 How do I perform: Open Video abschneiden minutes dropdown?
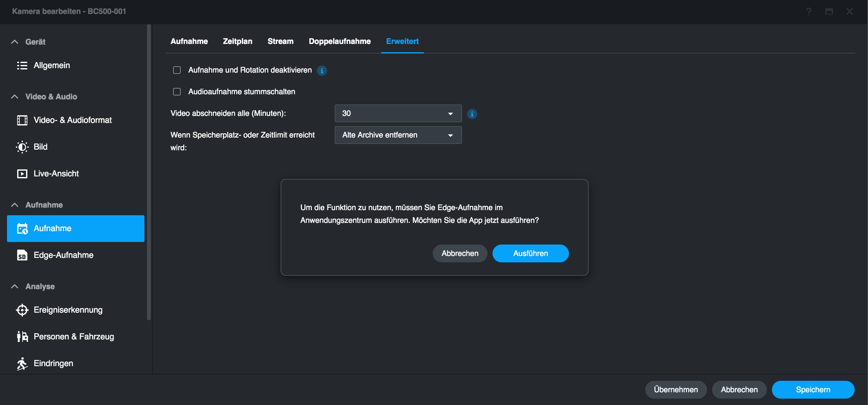pyautogui.click(x=398, y=113)
